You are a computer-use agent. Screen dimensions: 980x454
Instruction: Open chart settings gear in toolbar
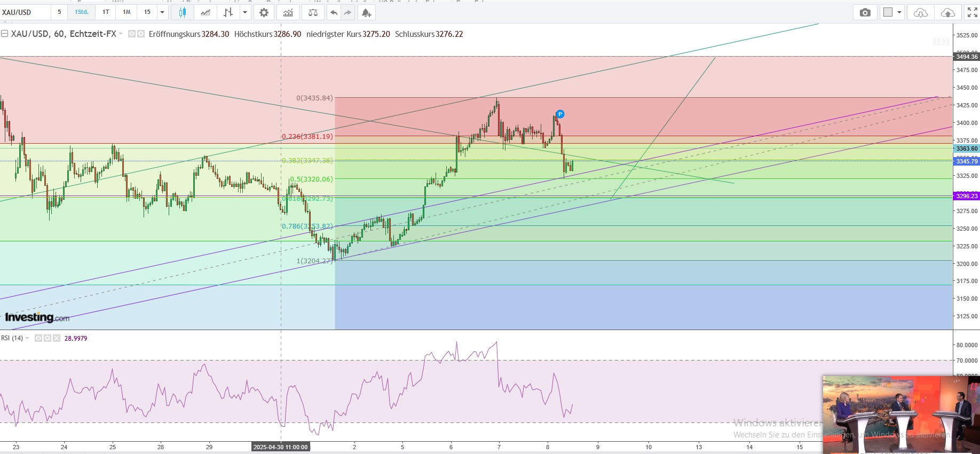click(x=264, y=12)
